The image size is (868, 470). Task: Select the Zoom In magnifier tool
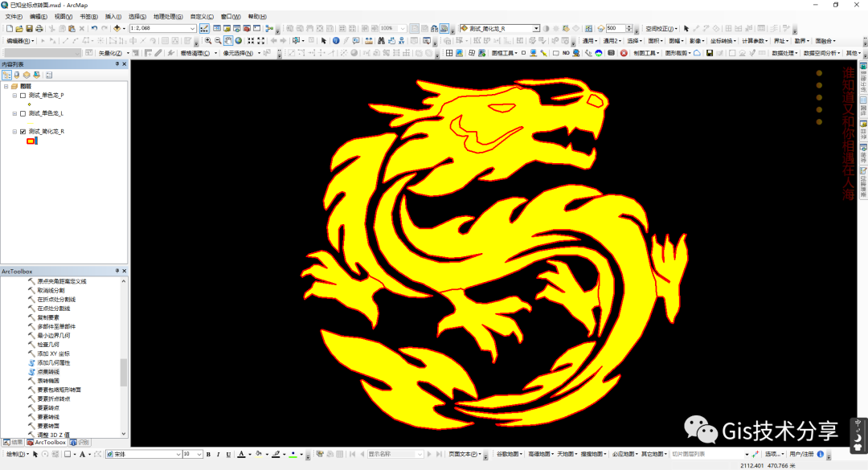(208, 41)
